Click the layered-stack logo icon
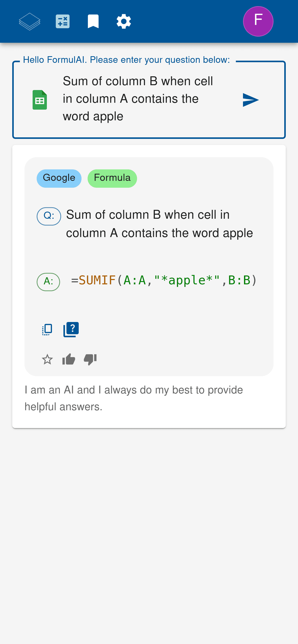 pos(29,21)
